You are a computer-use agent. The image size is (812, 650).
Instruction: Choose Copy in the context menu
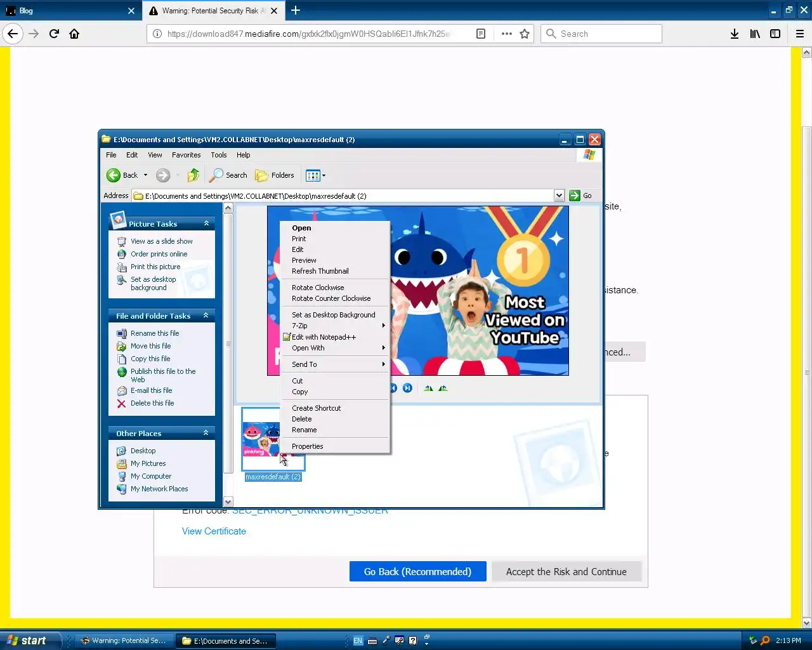(x=335, y=392)
